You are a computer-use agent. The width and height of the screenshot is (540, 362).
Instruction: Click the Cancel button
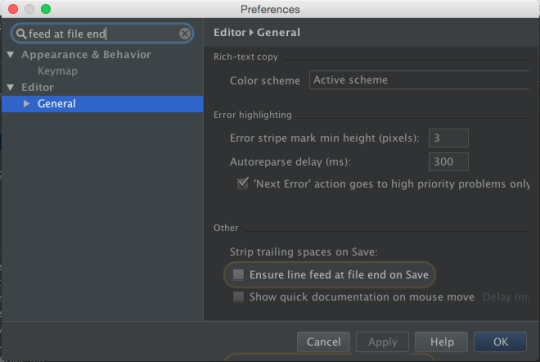pyautogui.click(x=323, y=342)
